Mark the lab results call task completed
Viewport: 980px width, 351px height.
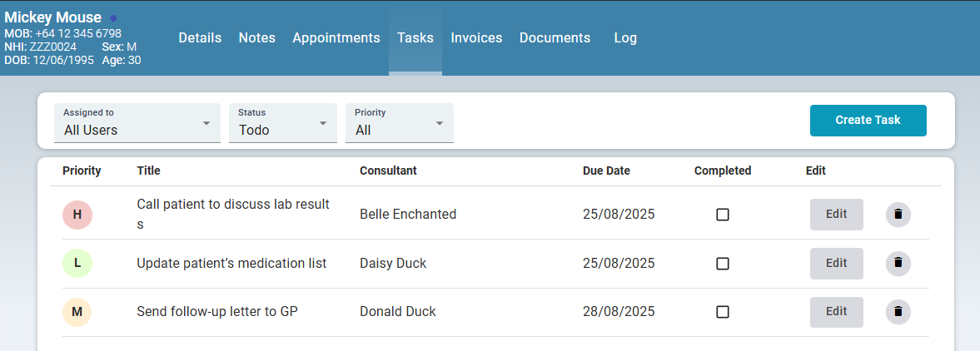point(723,215)
